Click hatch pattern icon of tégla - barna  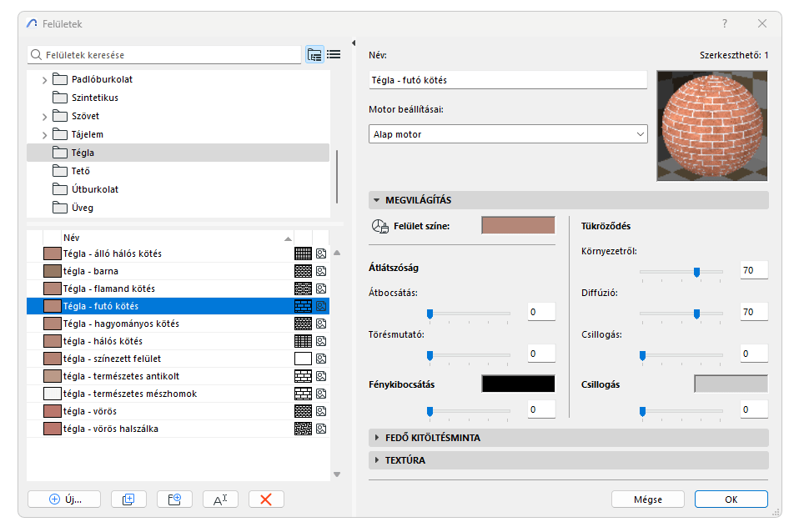[303, 271]
